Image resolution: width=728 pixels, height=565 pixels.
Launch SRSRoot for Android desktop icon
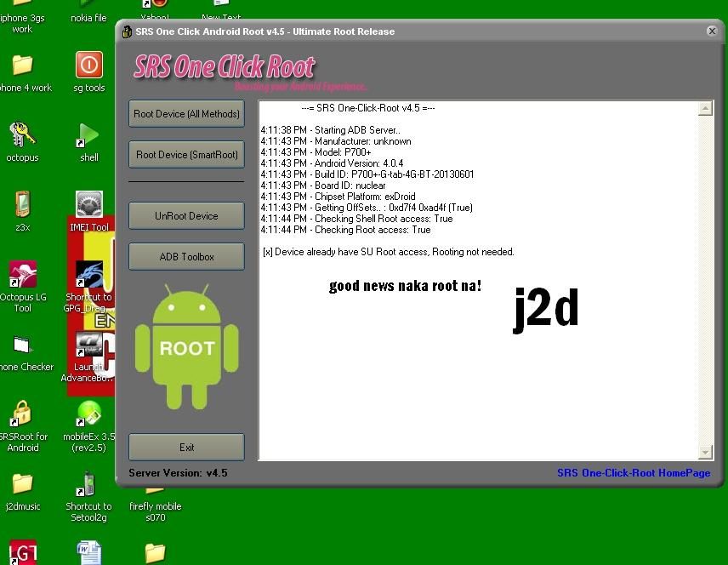coord(22,415)
